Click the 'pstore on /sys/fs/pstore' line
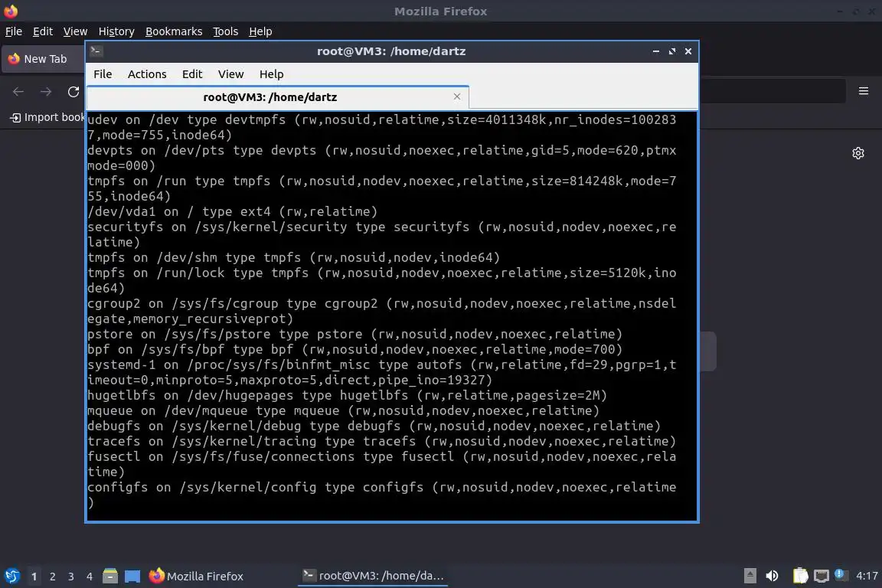The image size is (882, 588). [355, 335]
